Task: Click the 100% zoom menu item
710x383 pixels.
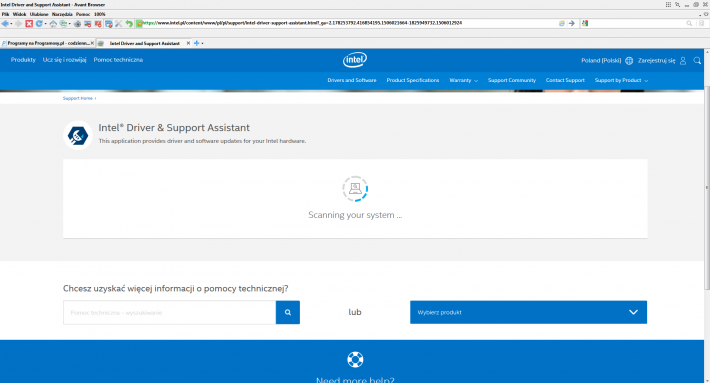Action: pyautogui.click(x=100, y=14)
